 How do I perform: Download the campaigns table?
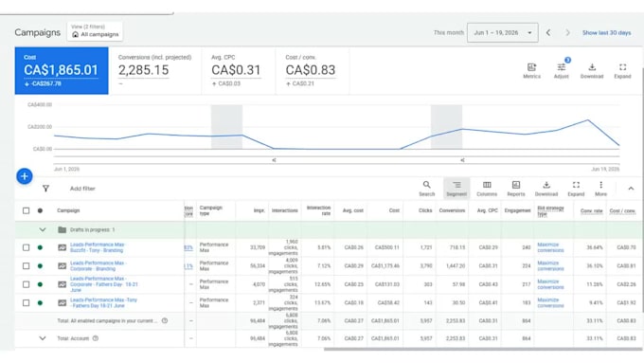[546, 189]
